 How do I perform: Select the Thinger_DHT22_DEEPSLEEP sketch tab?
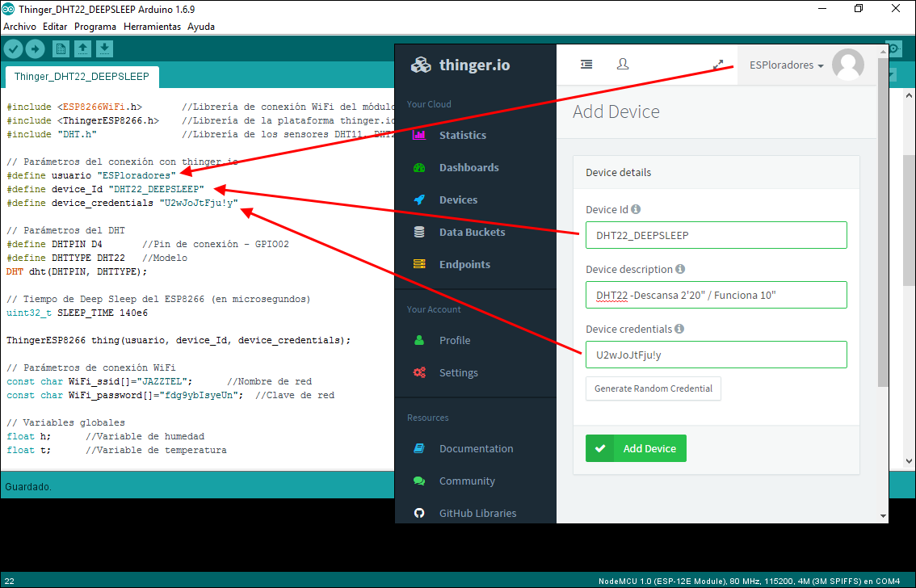82,77
